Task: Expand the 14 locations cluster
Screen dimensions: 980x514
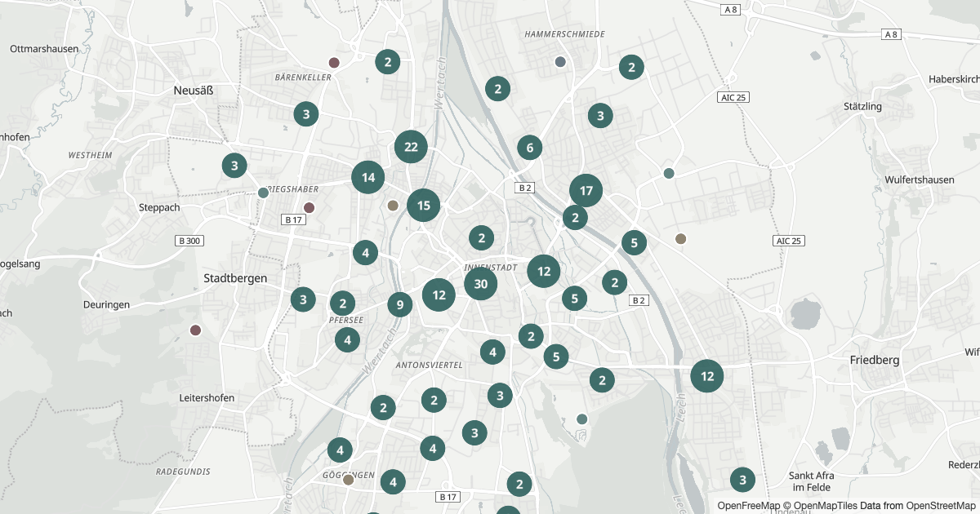Action: 368,177
